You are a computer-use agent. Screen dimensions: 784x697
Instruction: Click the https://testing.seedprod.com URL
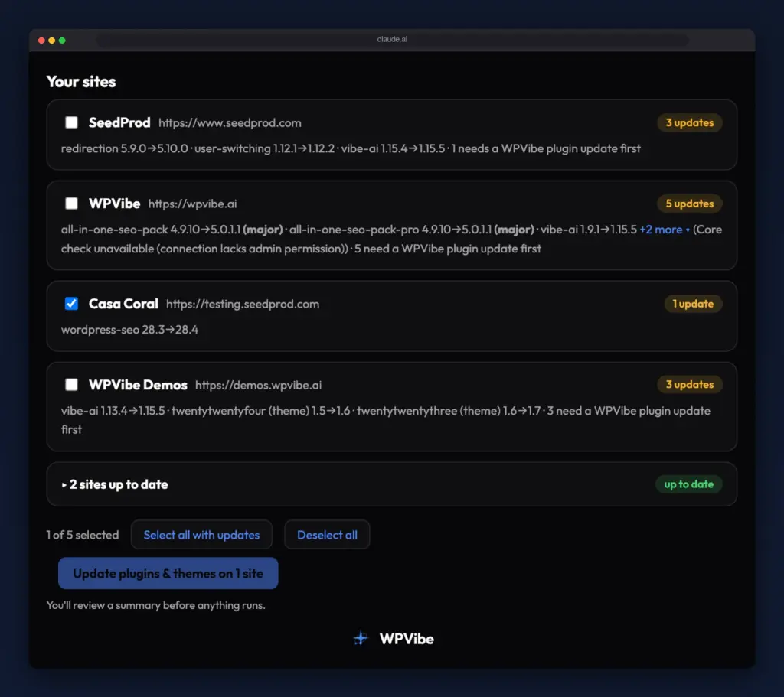(x=243, y=304)
